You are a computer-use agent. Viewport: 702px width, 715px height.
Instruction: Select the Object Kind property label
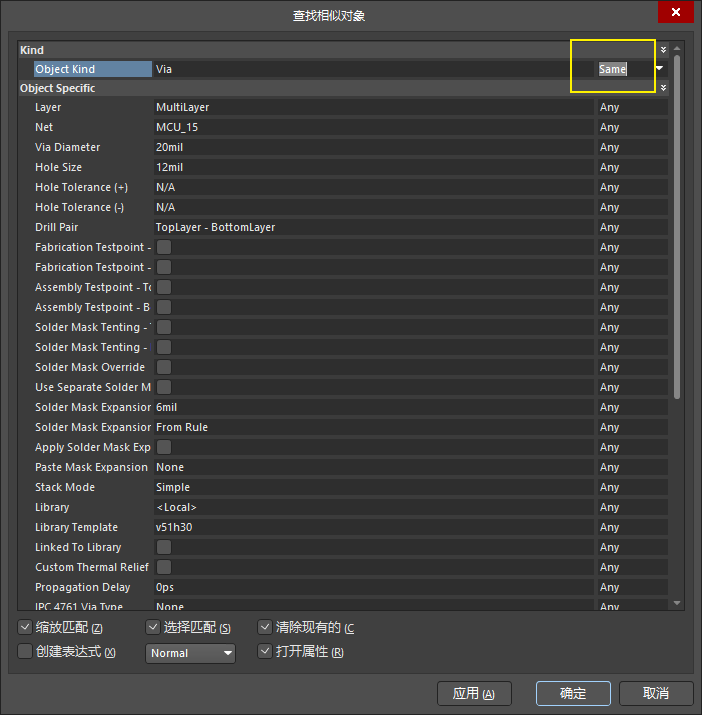(x=90, y=69)
